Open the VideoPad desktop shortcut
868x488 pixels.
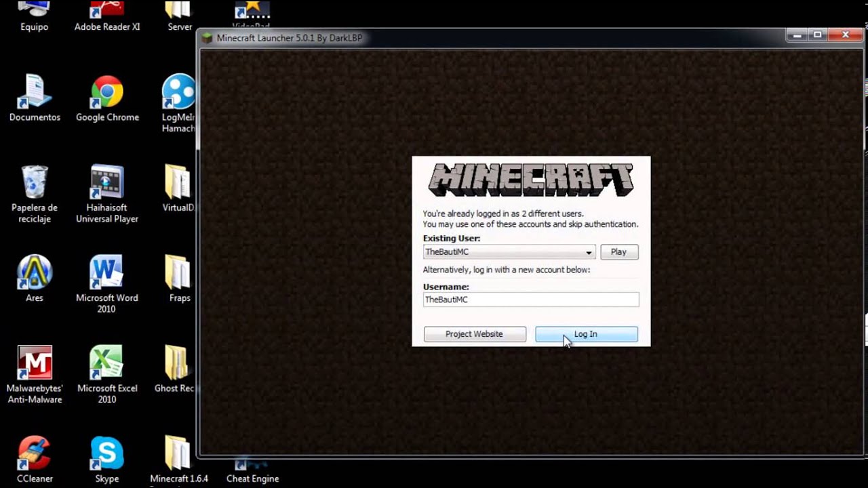[x=252, y=14]
